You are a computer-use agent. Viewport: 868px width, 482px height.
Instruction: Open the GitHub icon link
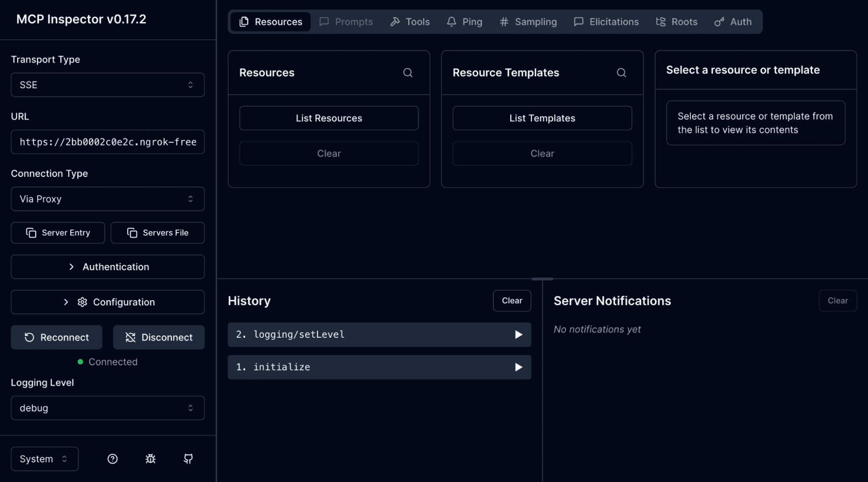pos(188,459)
